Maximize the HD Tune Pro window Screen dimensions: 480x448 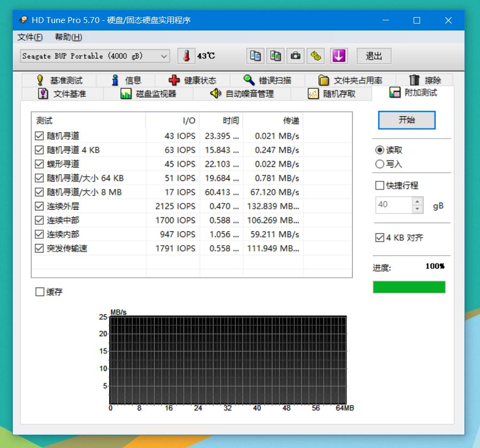tap(417, 20)
